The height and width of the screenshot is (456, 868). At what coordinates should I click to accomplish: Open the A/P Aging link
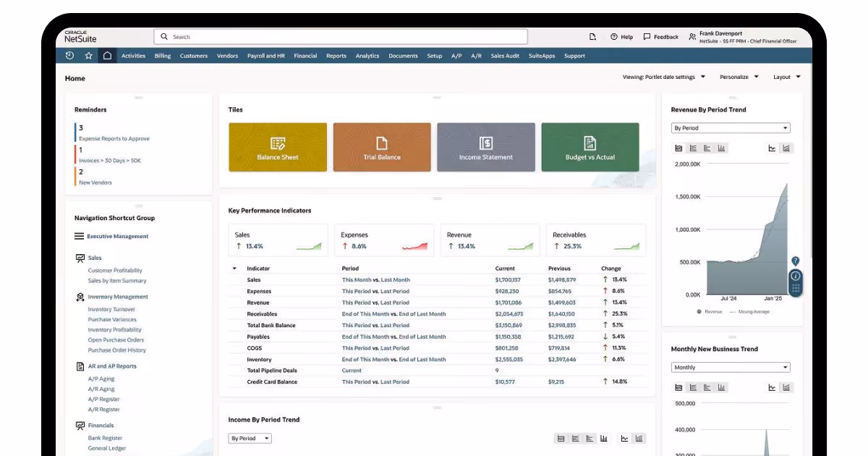tap(101, 379)
